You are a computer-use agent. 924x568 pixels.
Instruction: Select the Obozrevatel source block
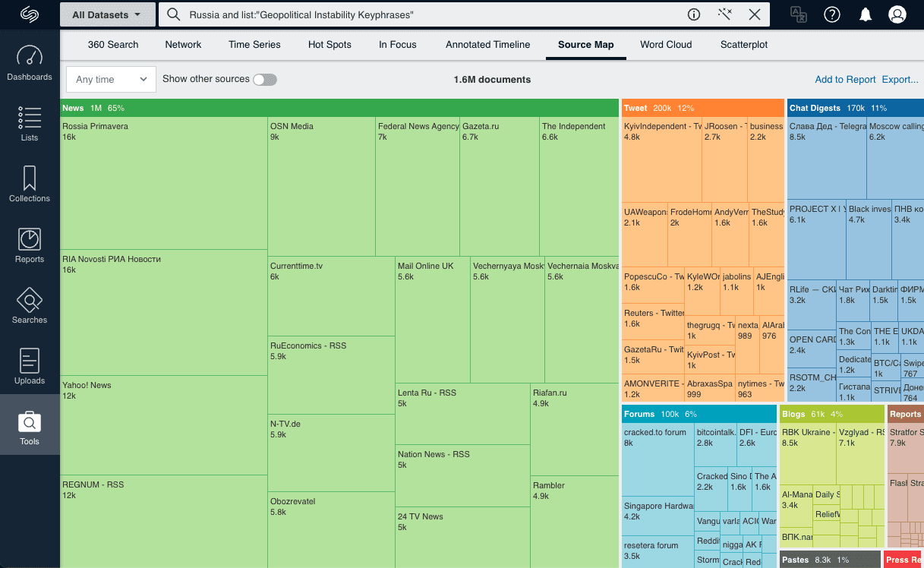[x=331, y=530]
